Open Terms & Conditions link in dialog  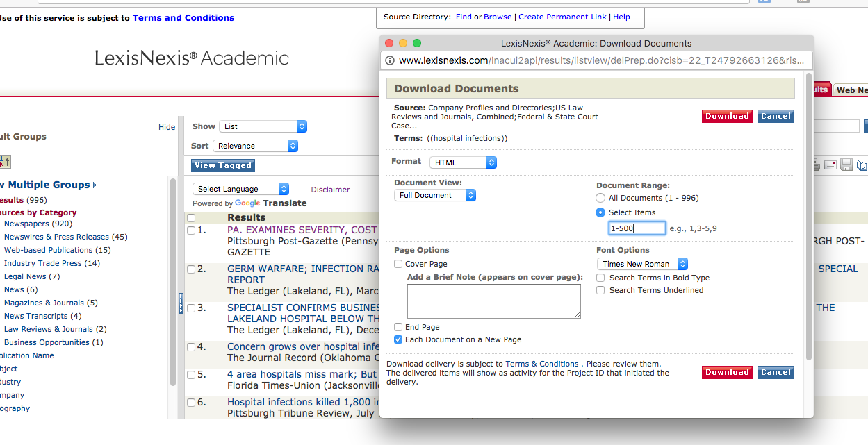point(542,364)
